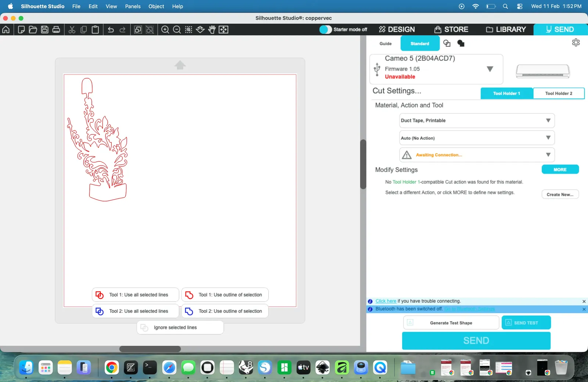Select the Cut scissors icon
Screen dimensions: 588x382
(x=72, y=29)
